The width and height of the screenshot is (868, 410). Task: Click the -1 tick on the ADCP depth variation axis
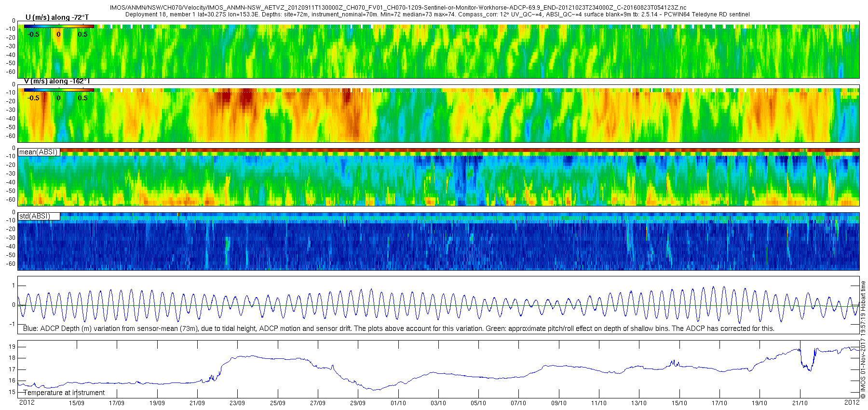12,324
